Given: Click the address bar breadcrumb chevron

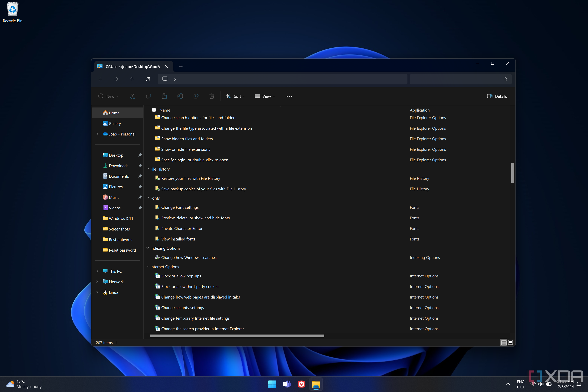Looking at the screenshot, I should 175,79.
